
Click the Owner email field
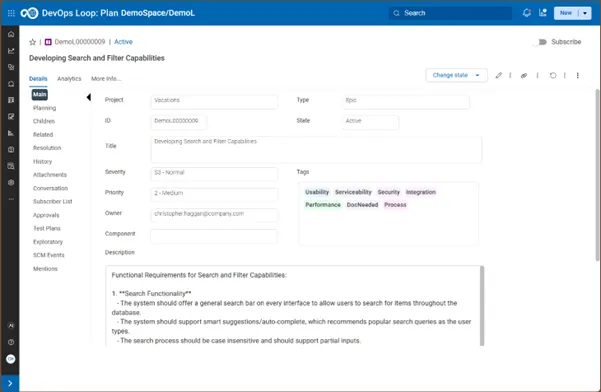pos(214,215)
